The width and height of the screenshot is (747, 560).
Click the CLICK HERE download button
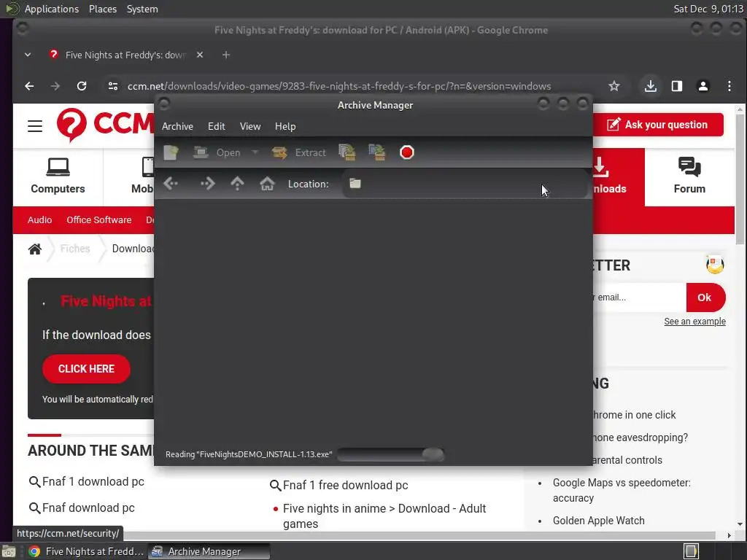pos(86,369)
